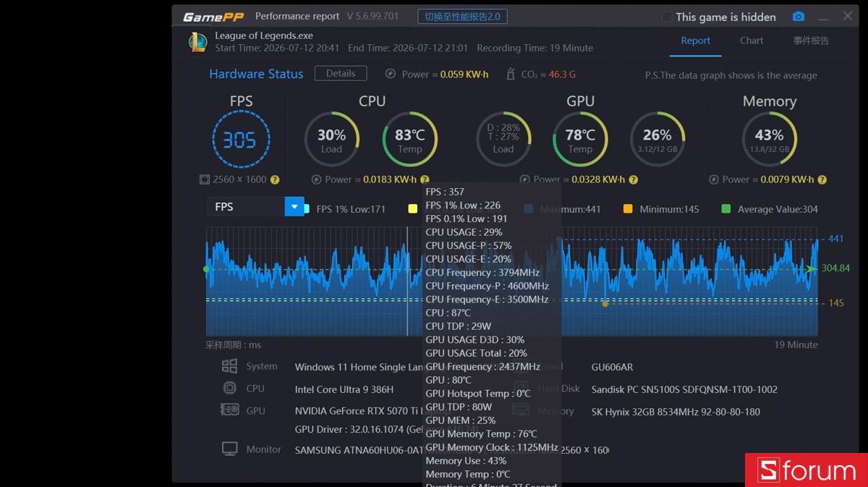Click the 'CPU Frequency-P : 4600MHz' tooltip line
The width and height of the screenshot is (868, 487).
point(487,286)
